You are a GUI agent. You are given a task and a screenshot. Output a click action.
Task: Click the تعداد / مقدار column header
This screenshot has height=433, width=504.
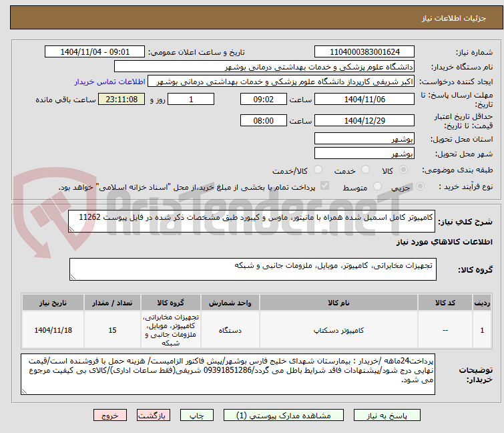(112, 303)
